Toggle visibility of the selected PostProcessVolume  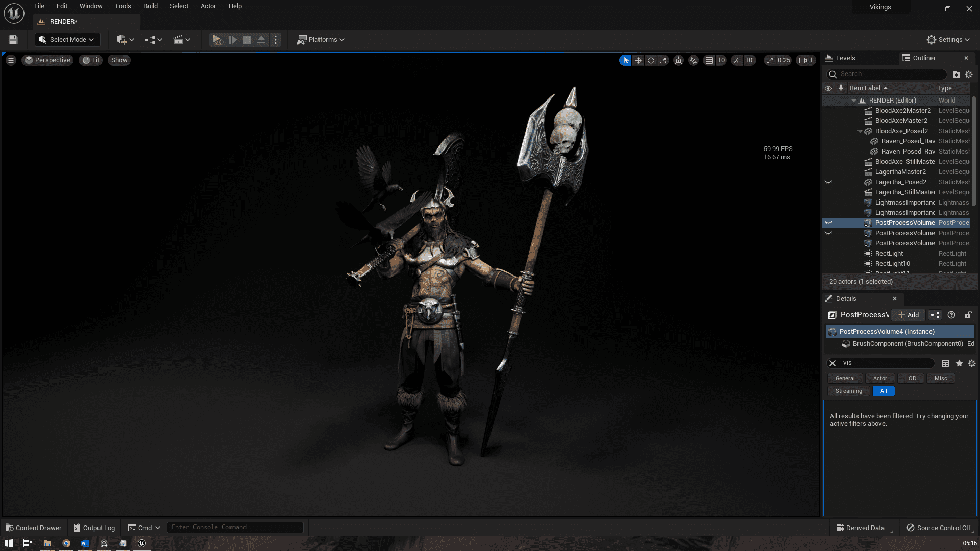tap(828, 223)
